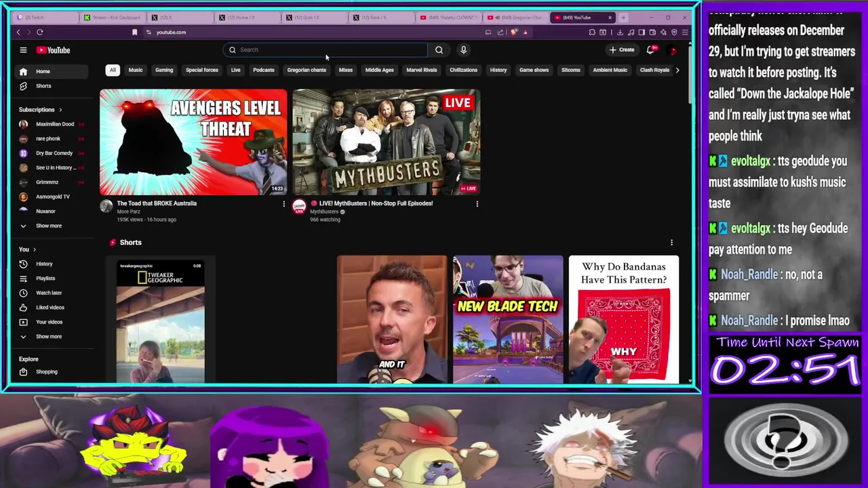Open the Avengers Level Threat thumbnail

point(193,142)
